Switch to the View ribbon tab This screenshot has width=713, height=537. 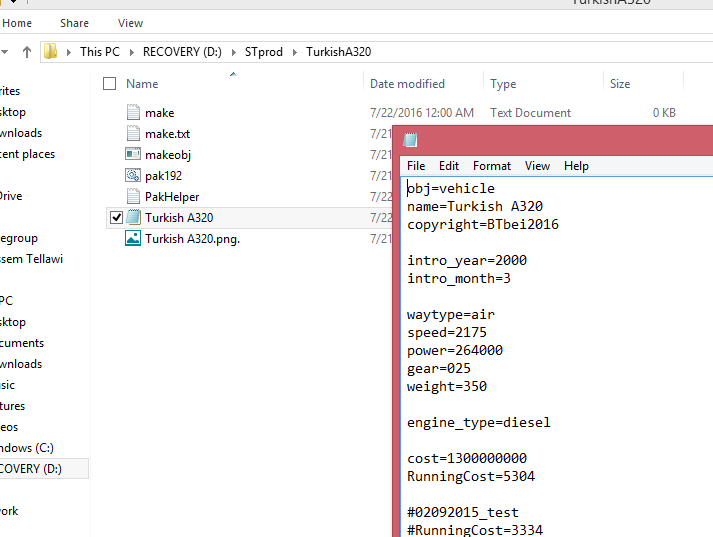pyautogui.click(x=130, y=23)
